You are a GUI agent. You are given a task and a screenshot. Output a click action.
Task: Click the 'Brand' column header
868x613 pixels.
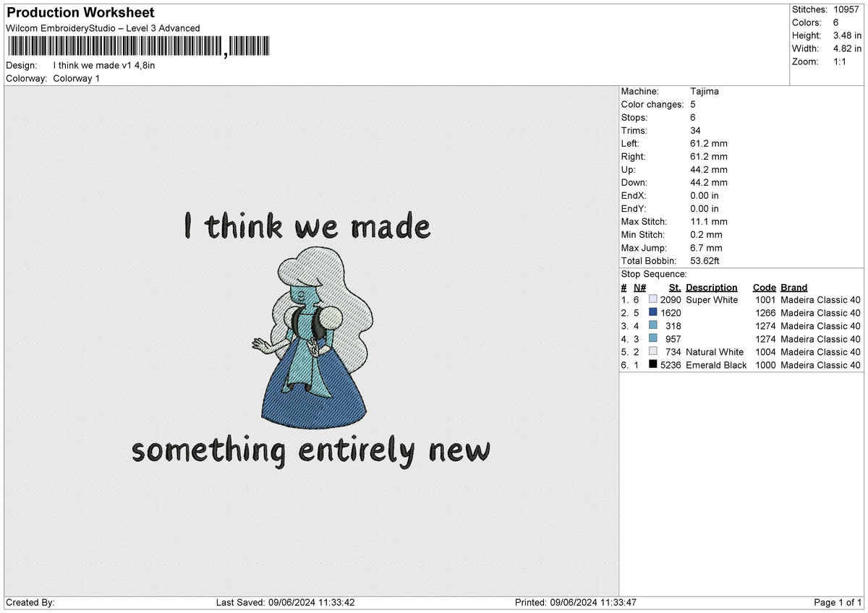794,288
